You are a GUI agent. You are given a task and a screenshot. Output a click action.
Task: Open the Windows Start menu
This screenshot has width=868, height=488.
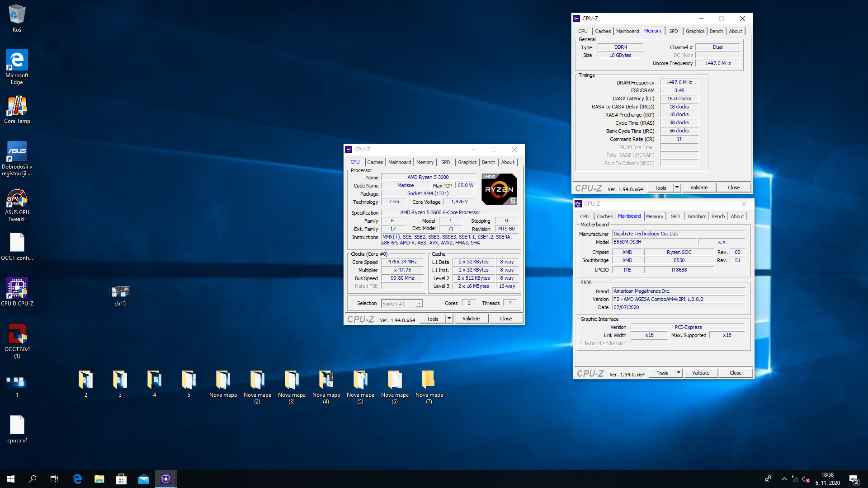tap(11, 479)
